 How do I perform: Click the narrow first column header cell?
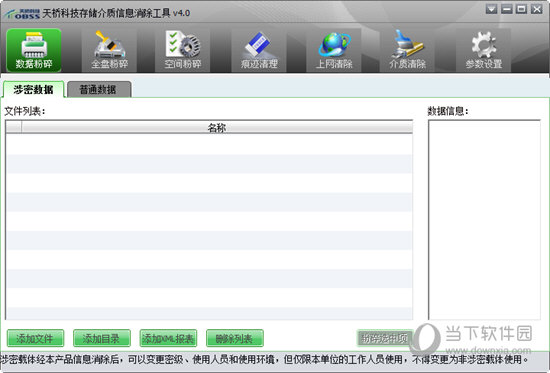coord(14,127)
